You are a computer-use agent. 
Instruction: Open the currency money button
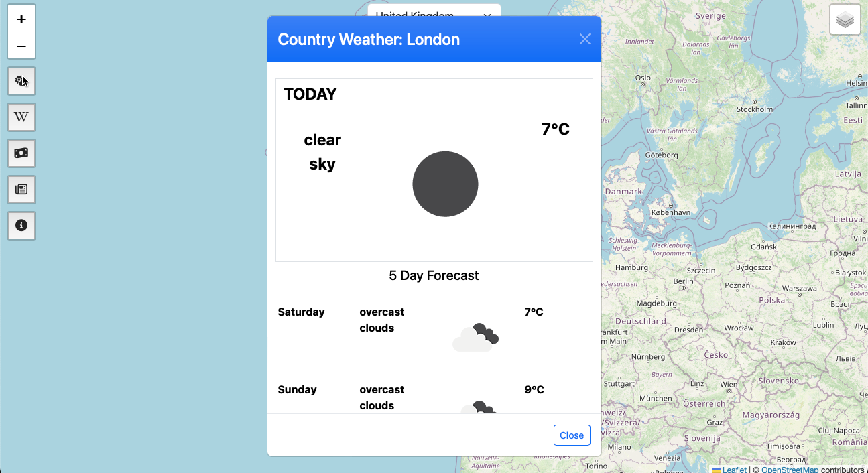(21, 153)
